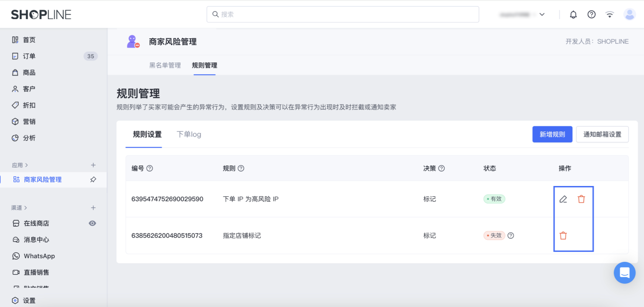Go to 首页 in the sidebar
The image size is (644, 307).
pos(29,40)
